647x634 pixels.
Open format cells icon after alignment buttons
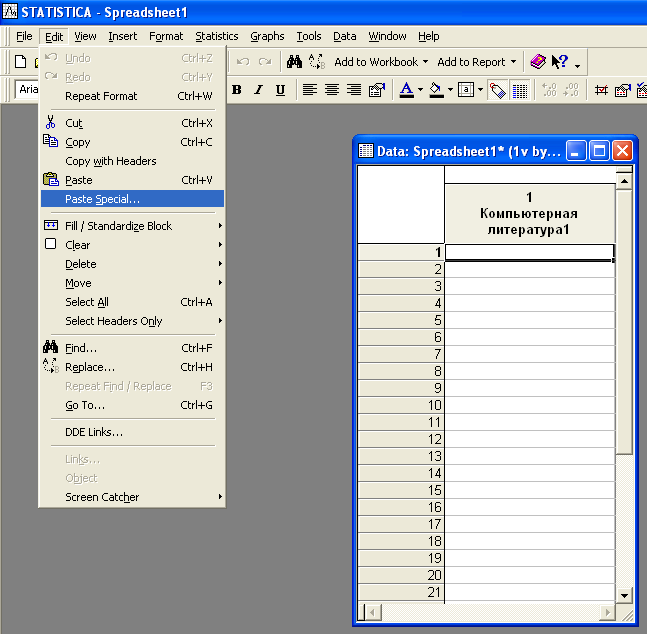click(x=376, y=90)
